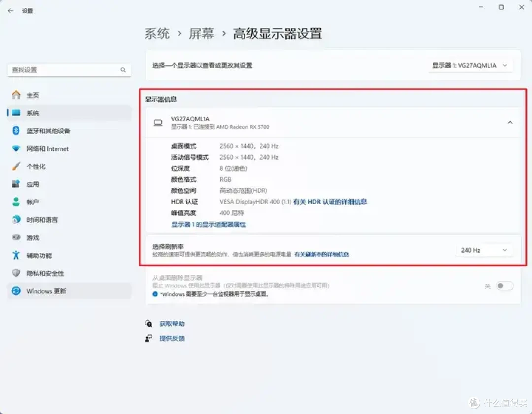Navigate to 系统 in breadcrumb
Viewport: 532px width, 414px height.
click(x=157, y=34)
